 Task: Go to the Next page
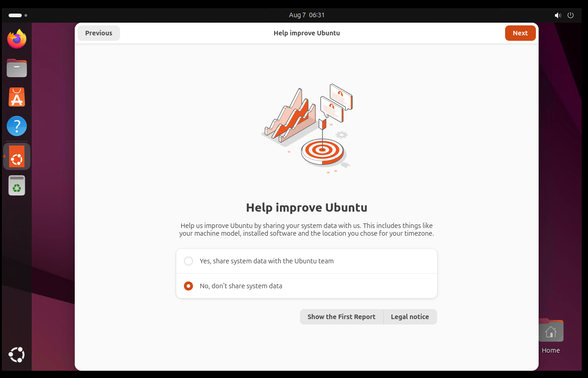520,33
